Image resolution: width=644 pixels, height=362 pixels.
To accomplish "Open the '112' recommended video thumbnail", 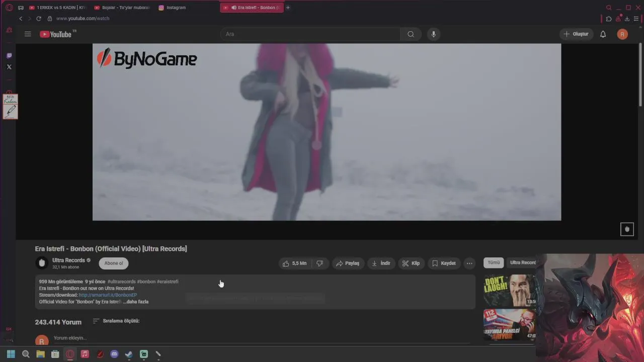I will pyautogui.click(x=510, y=325).
